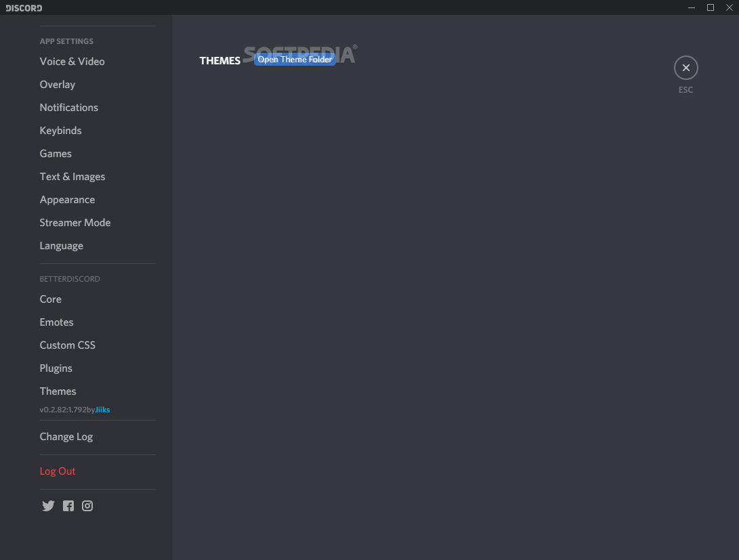
Task: Open Instagram social link icon
Action: [x=87, y=506]
